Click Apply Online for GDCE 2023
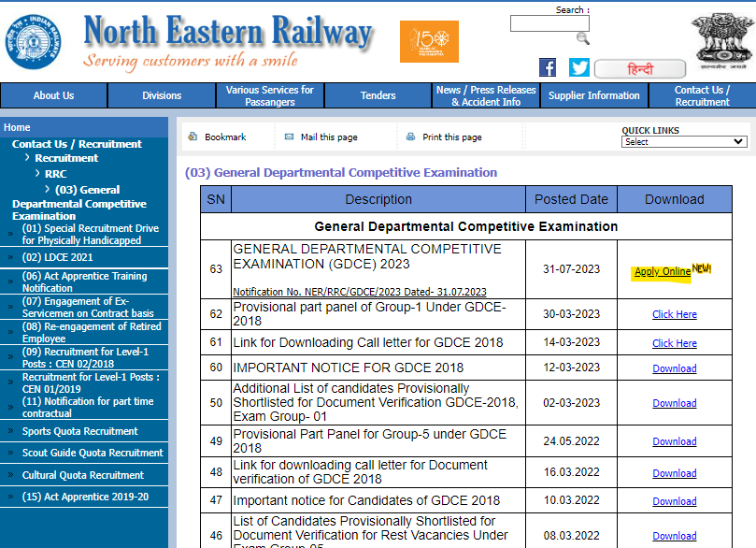Viewport: 756px width, 548px height. coord(663,271)
